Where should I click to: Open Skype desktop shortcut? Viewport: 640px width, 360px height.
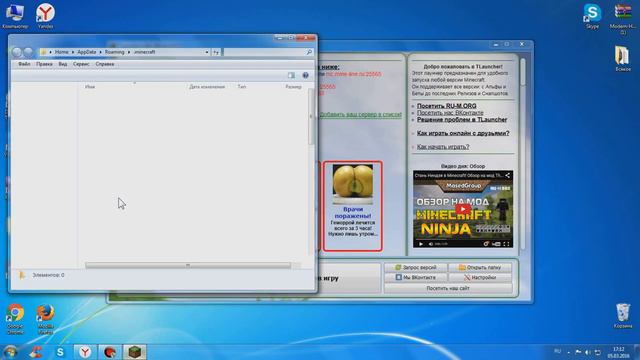coord(592,16)
